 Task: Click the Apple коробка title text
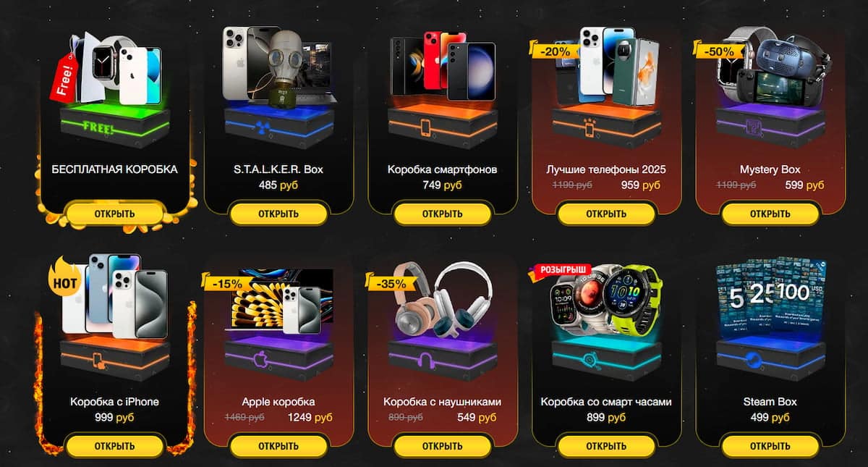point(278,402)
